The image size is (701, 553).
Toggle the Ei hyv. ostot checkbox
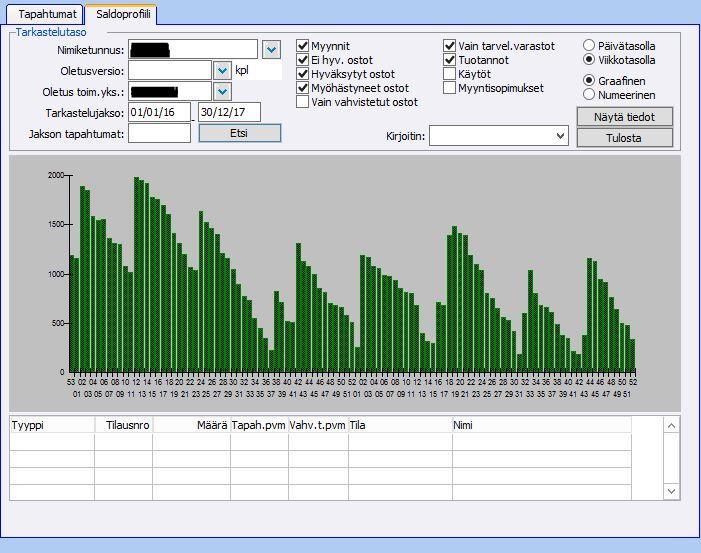(x=303, y=60)
